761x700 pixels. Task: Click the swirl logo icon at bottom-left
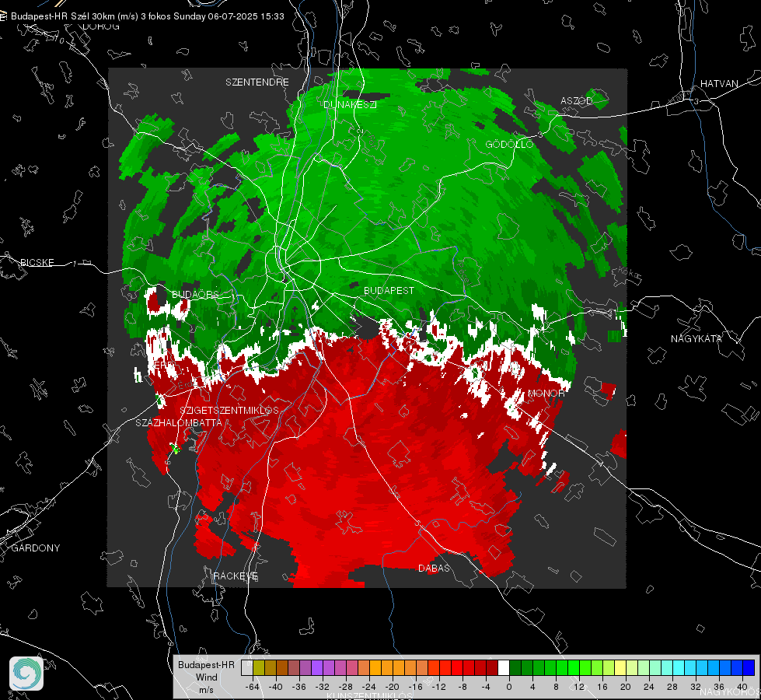(x=26, y=674)
